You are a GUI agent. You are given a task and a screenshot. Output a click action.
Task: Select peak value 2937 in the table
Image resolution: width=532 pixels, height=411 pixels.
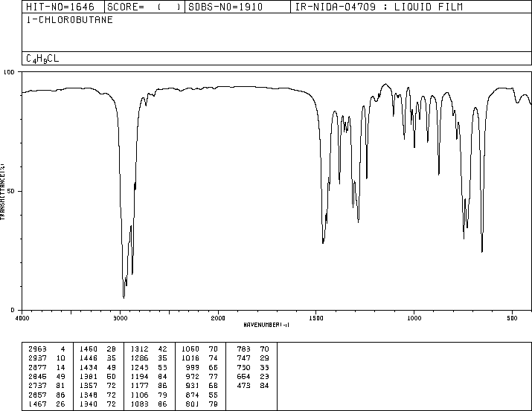(x=38, y=358)
